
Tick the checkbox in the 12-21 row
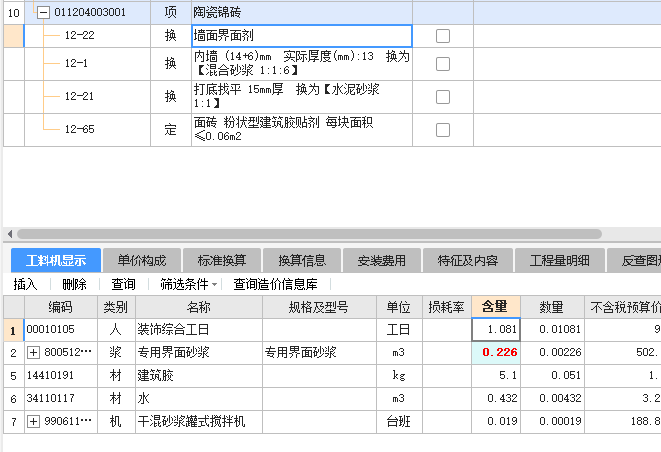tap(443, 97)
